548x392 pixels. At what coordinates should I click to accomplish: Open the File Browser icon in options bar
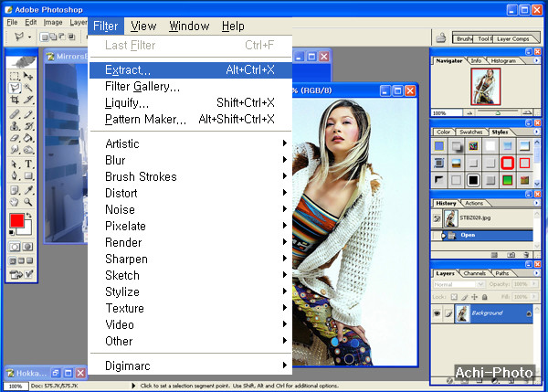(x=440, y=37)
